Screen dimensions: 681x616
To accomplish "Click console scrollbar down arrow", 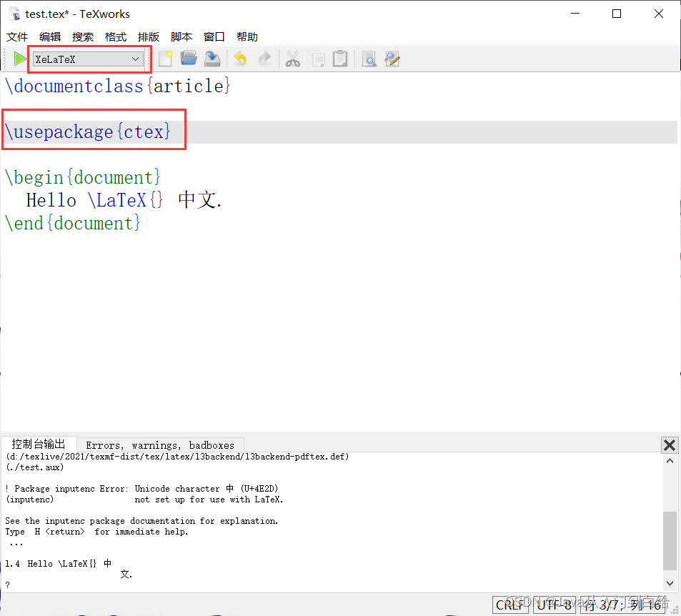I will tap(670, 583).
